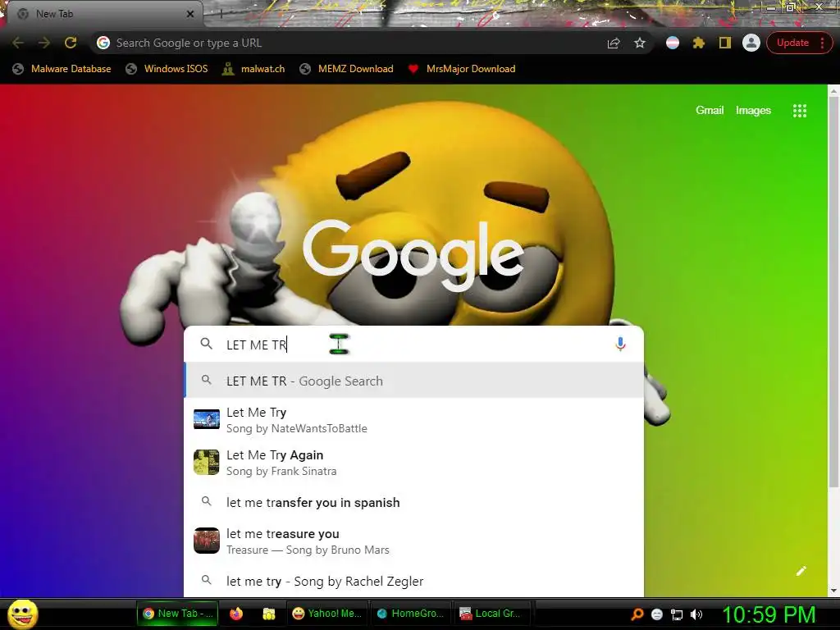Viewport: 840px width, 630px height.
Task: Click the Let Me Try song thumbnail
Action: coord(206,419)
